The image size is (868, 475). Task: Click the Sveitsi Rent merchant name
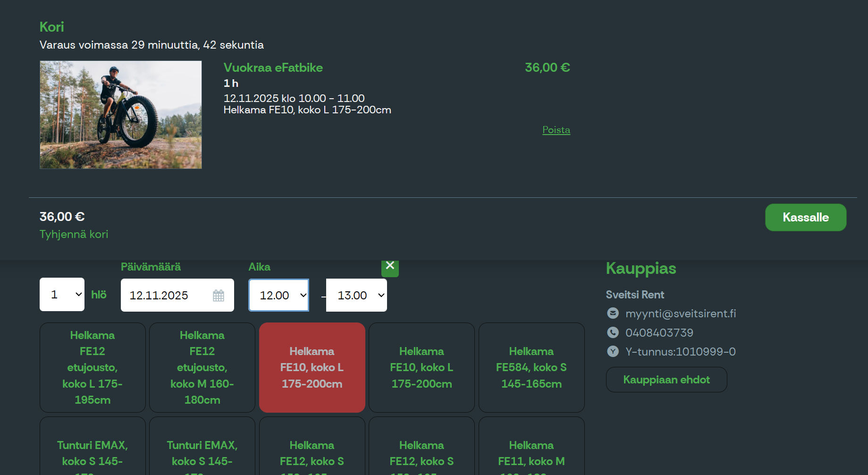click(x=635, y=295)
